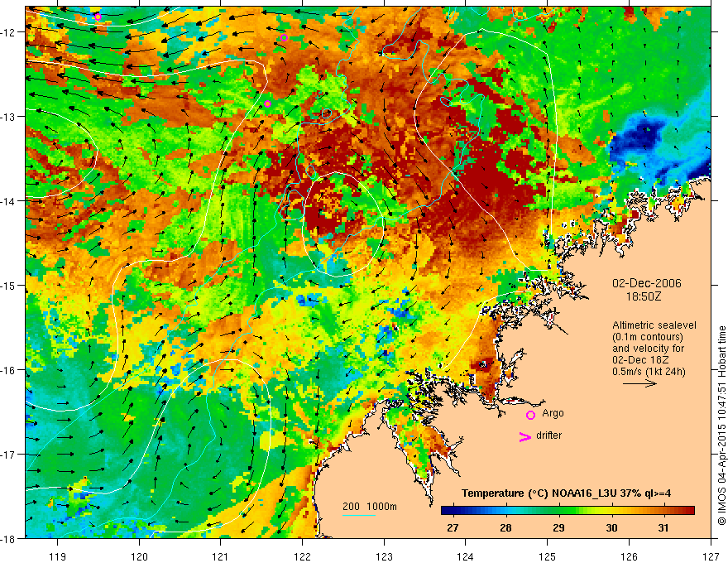Click the 'and velocity for' caption line
This screenshot has width=728, height=563.
tap(648, 349)
